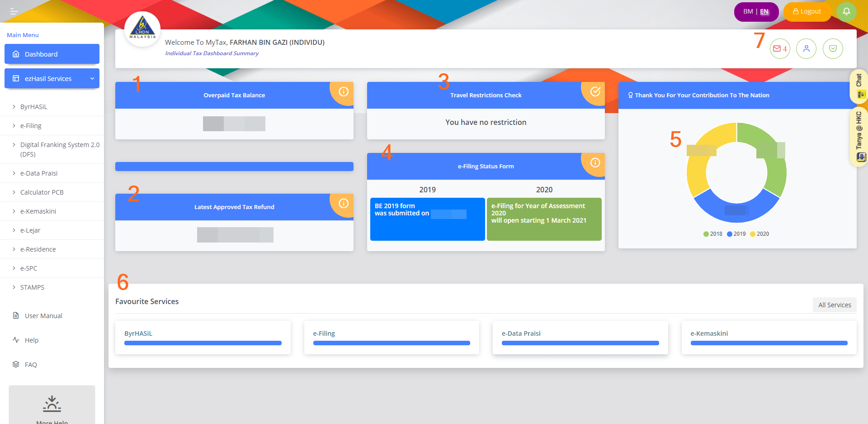Viewport: 868px width, 424px height.
Task: Click the LHDN Malaysia logo
Action: pyautogui.click(x=142, y=28)
